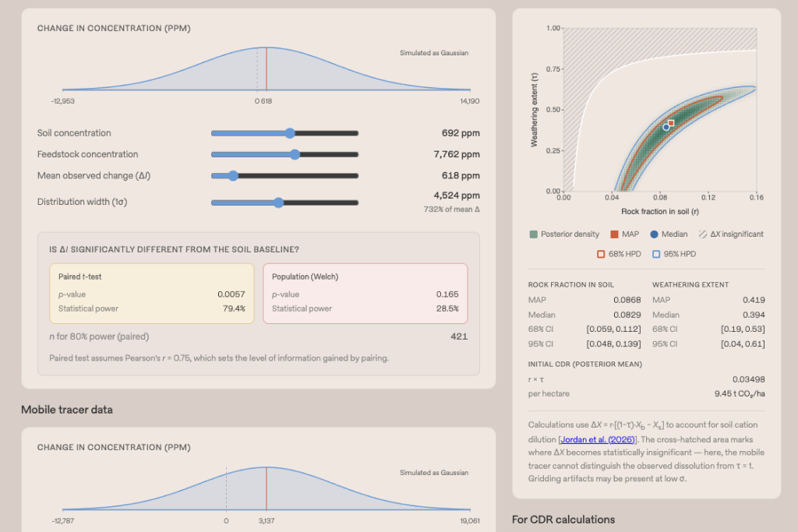Click the Posterior density legend swatch
This screenshot has height=532, width=798.
pyautogui.click(x=533, y=234)
